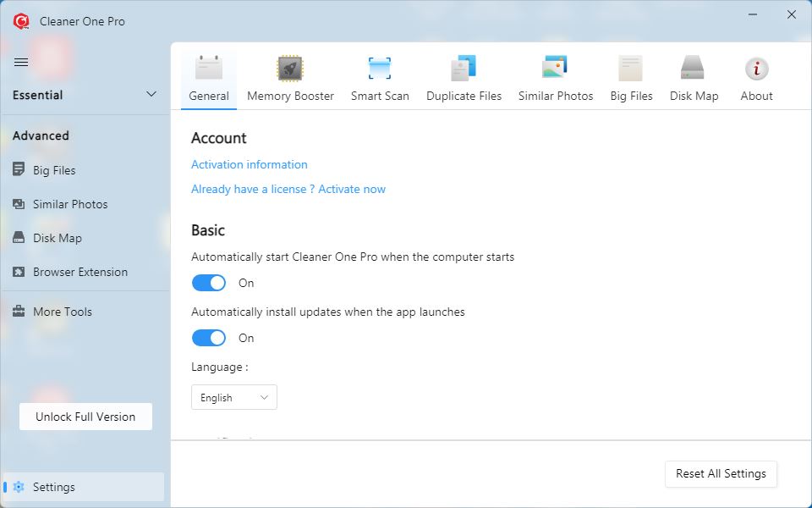Click the Settings gear icon

click(x=19, y=487)
